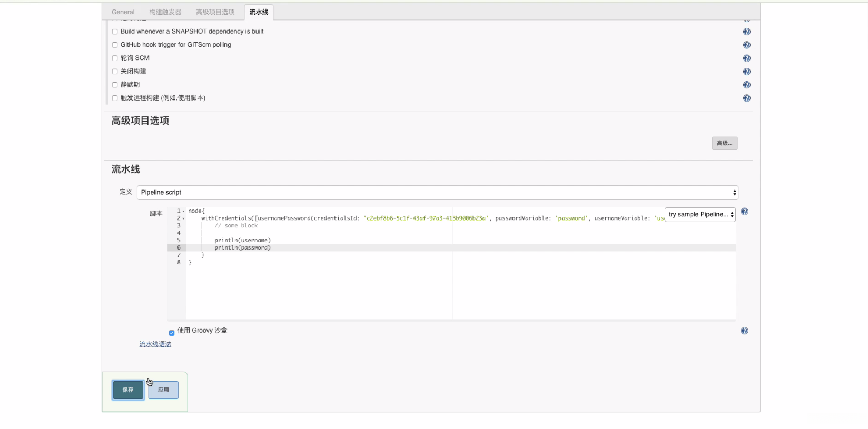868x429 pixels.
Task: Click the node{ line in the script
Action: [196, 211]
